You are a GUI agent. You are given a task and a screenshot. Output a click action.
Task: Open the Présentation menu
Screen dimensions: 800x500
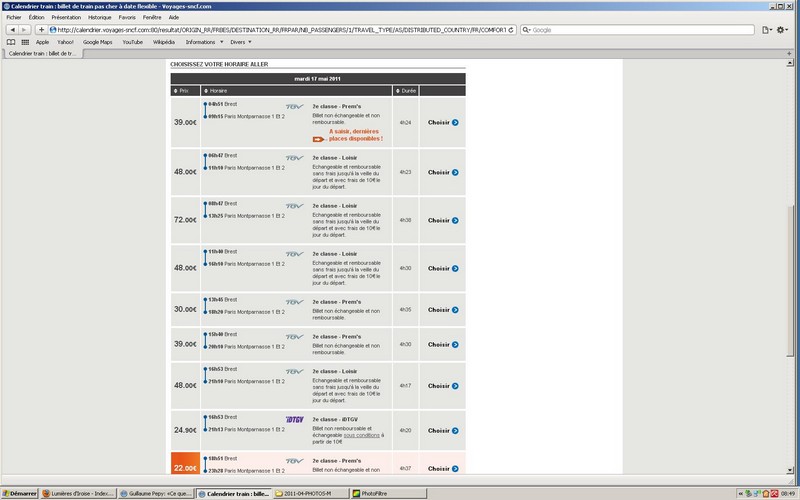[66, 17]
